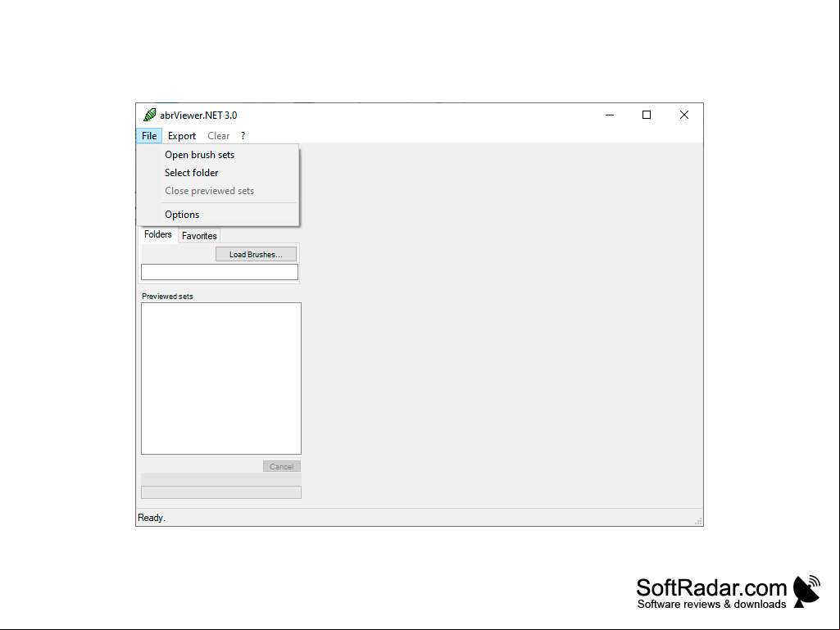Switch to the Folders tab

[x=158, y=234]
